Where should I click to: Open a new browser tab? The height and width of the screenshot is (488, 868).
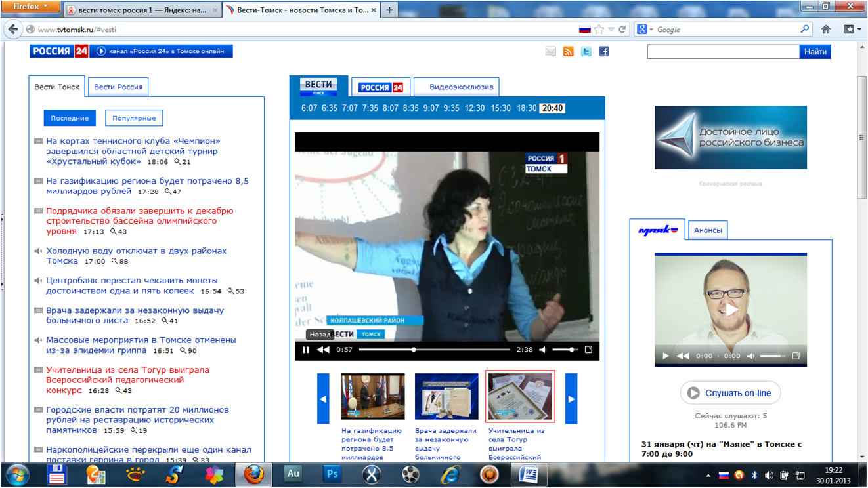click(x=389, y=10)
